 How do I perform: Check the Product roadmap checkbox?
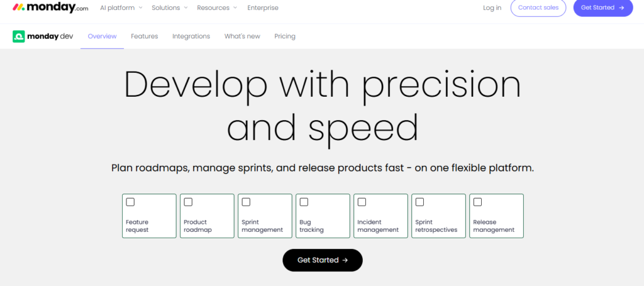[x=188, y=202]
